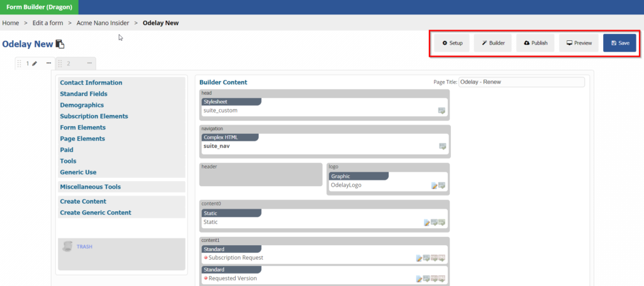The height and width of the screenshot is (286, 644).
Task: Click the drag handle on page tab 1
Action: tap(19, 63)
